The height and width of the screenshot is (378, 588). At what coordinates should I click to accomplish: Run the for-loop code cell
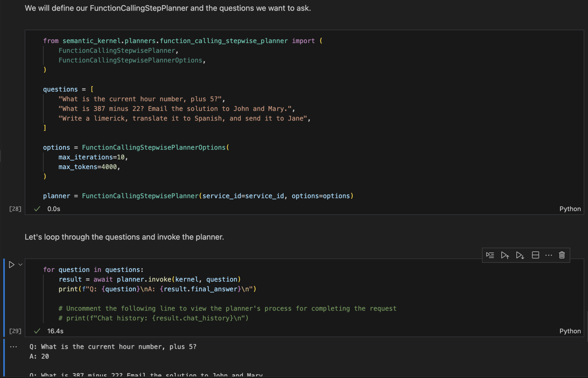tap(12, 265)
